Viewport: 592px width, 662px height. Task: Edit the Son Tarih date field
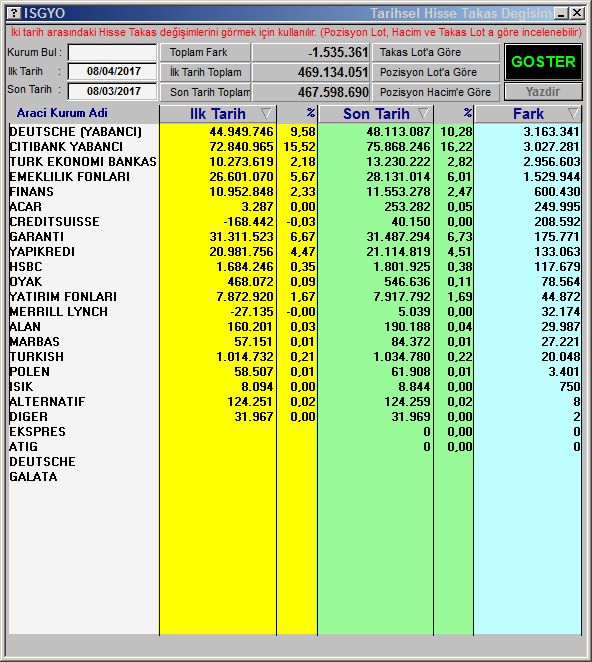pyautogui.click(x=112, y=91)
